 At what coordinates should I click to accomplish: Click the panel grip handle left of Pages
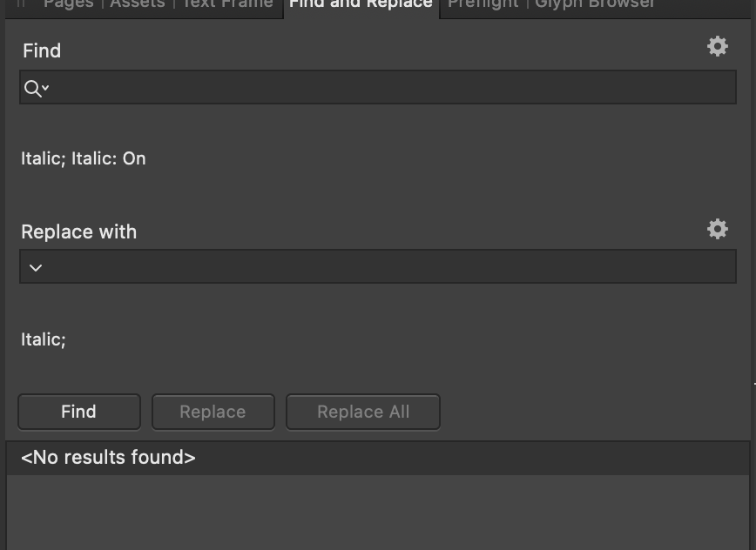tap(21, 3)
